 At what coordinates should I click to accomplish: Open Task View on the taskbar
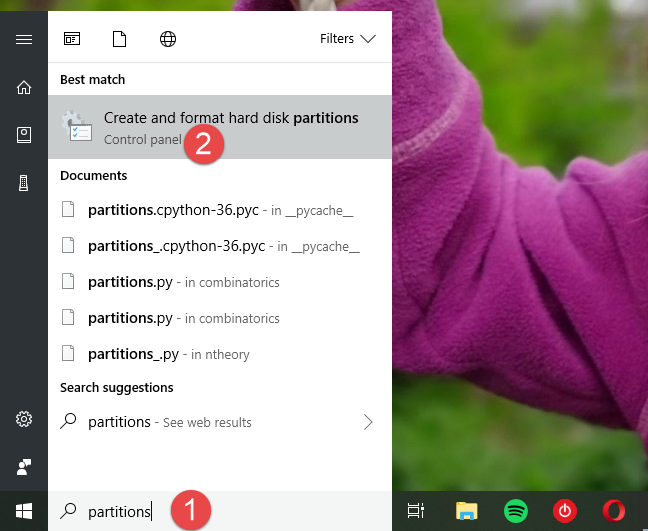(416, 511)
